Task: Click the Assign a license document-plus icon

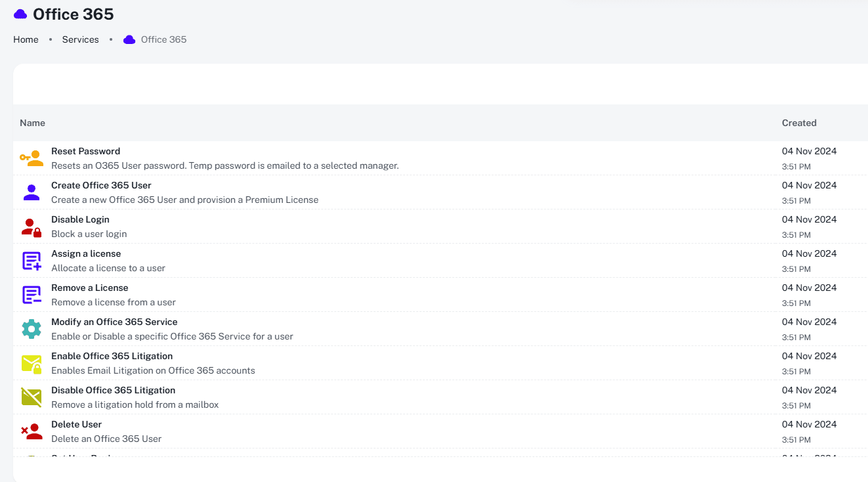Action: click(31, 260)
